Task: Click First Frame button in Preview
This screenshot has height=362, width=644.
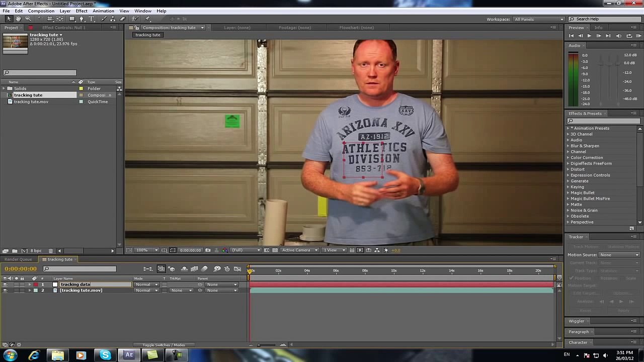Action: click(x=571, y=36)
